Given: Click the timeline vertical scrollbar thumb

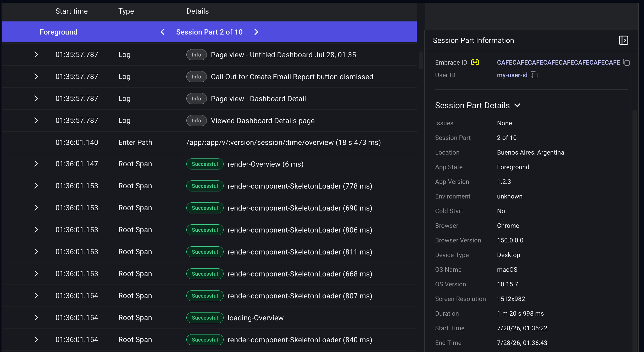Looking at the screenshot, I should [421, 60].
